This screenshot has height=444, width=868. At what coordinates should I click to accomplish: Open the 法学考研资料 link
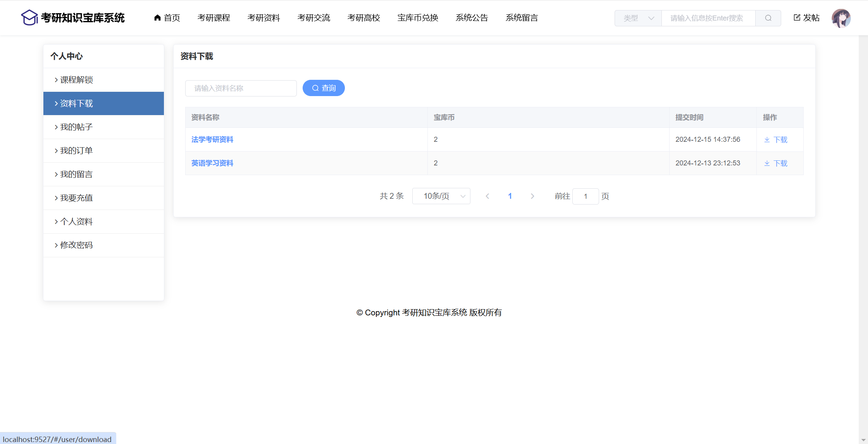coord(212,139)
